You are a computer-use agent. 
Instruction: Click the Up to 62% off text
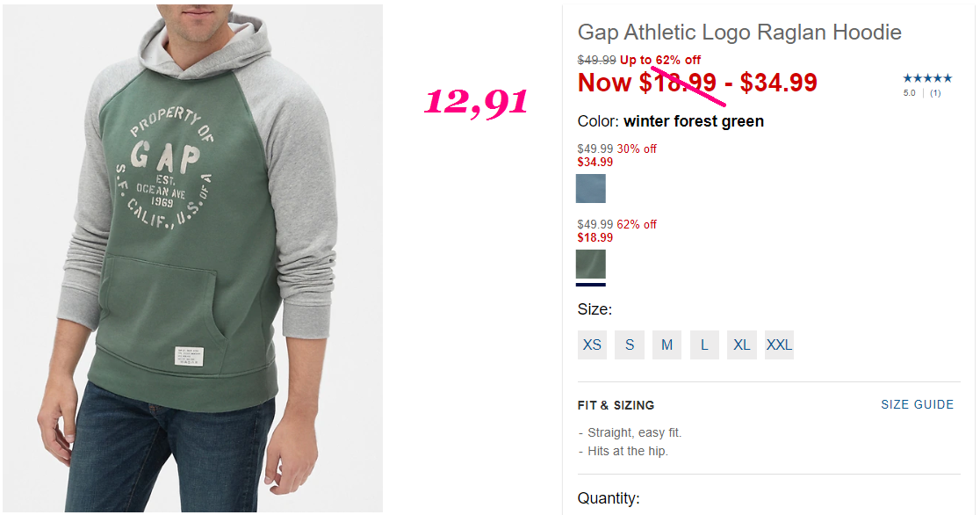660,60
